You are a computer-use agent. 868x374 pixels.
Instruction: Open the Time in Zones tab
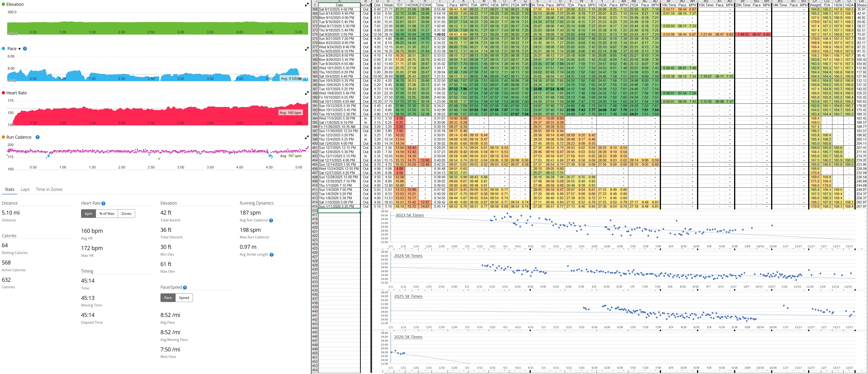(49, 189)
